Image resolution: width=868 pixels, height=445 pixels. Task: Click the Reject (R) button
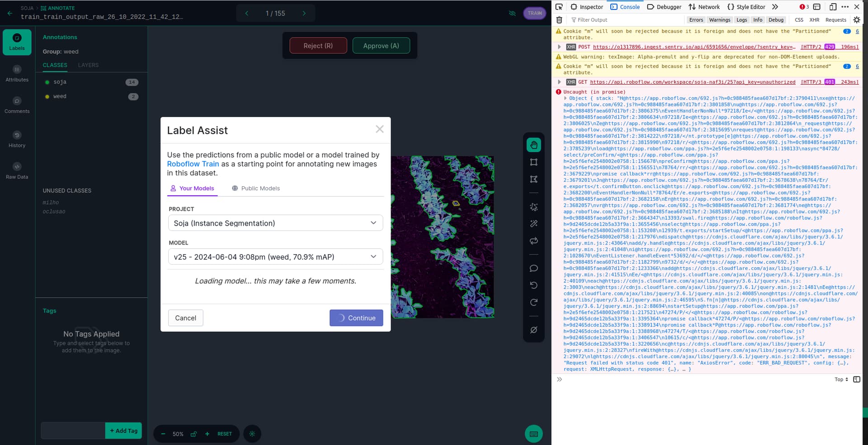[318, 46]
